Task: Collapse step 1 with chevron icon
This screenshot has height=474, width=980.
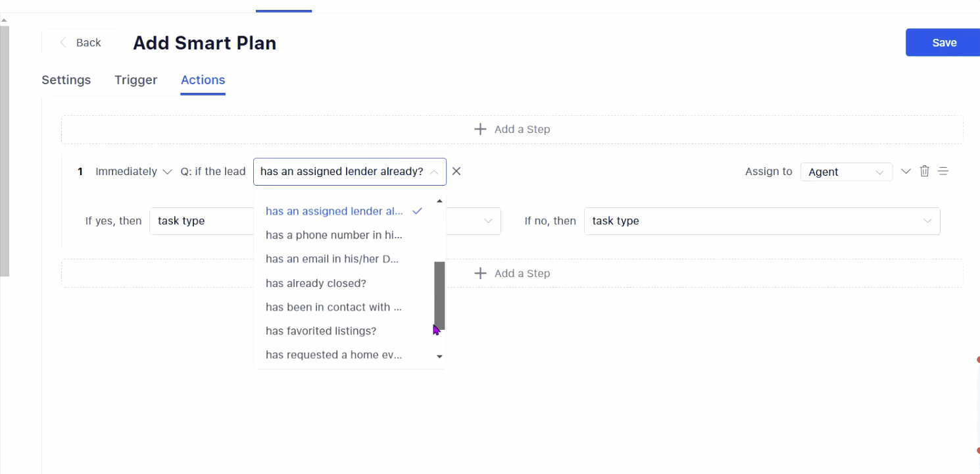Action: pos(906,171)
